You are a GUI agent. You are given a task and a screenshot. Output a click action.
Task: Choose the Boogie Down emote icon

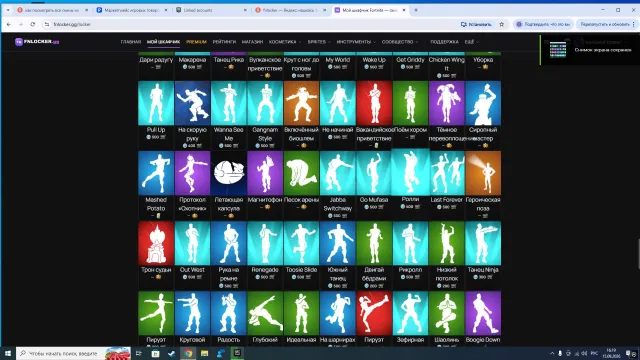coord(483,313)
